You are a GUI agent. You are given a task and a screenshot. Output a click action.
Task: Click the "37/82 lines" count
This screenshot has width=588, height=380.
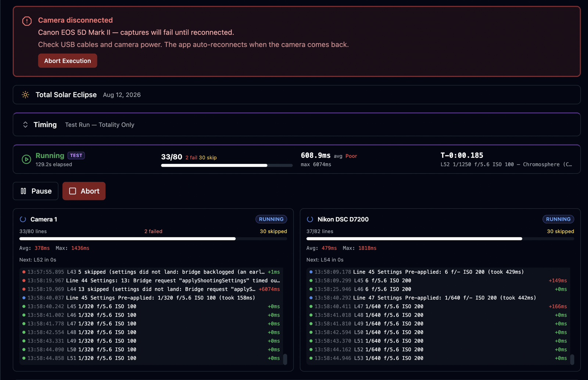tap(320, 232)
